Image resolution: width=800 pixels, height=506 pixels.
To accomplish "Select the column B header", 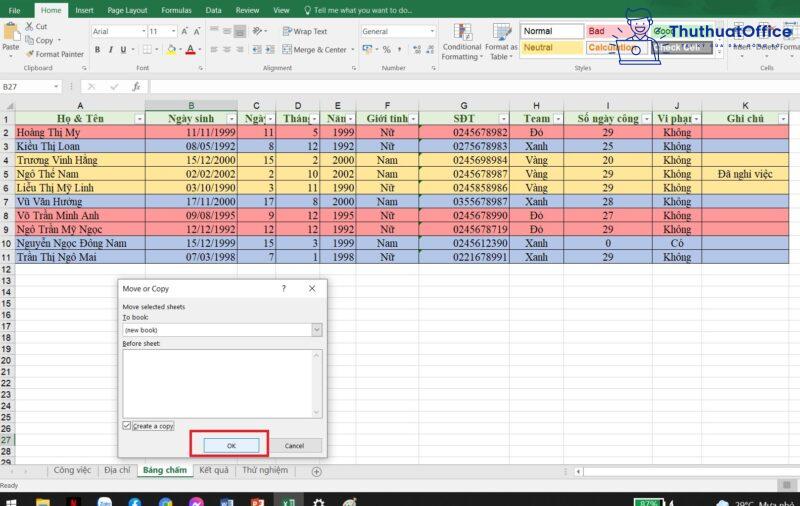I will [x=191, y=106].
